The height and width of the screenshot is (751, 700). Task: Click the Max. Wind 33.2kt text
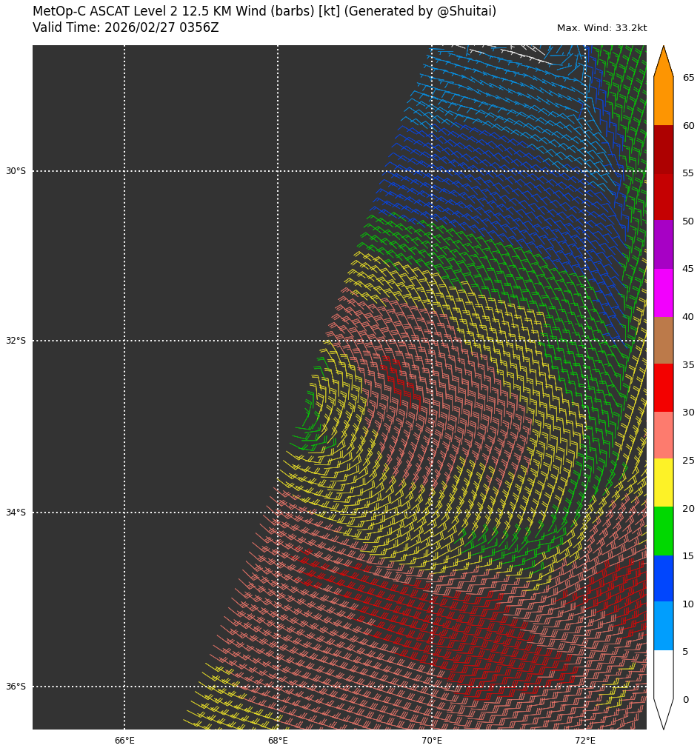tap(601, 28)
